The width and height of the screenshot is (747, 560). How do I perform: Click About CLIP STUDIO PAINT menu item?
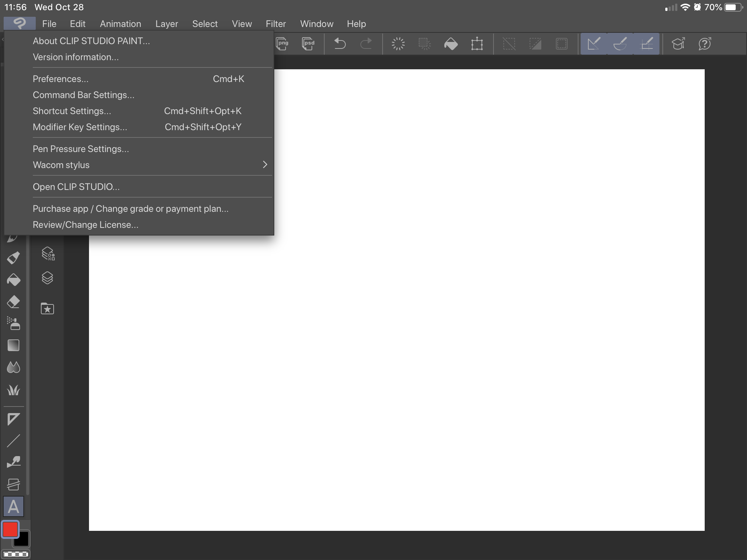(90, 40)
